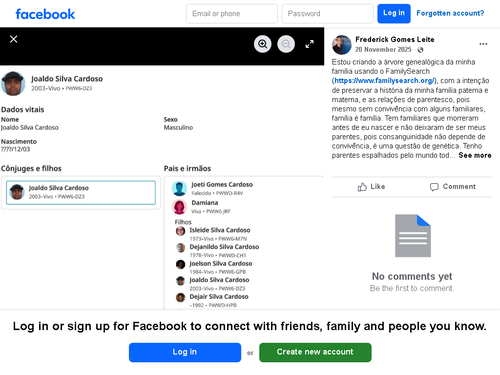Select Dejair Silva Cardoso name
The width and height of the screenshot is (500, 375).
pyautogui.click(x=219, y=296)
